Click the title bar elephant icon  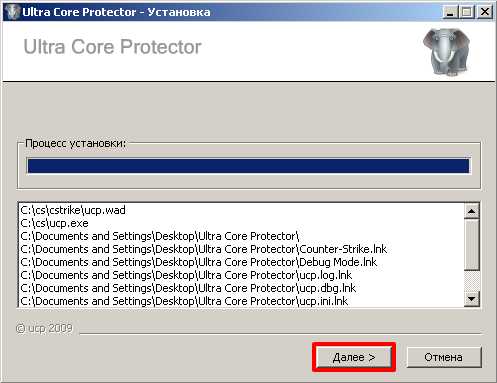click(x=12, y=12)
